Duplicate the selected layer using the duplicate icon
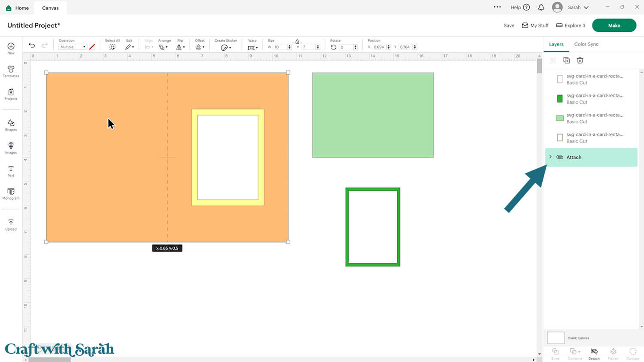644x362 pixels. [x=566, y=61]
